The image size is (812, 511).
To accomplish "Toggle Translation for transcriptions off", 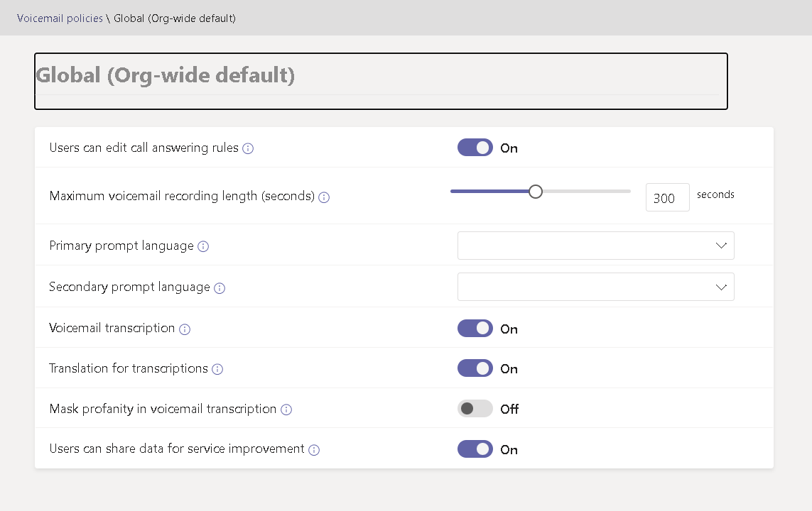I will click(475, 368).
